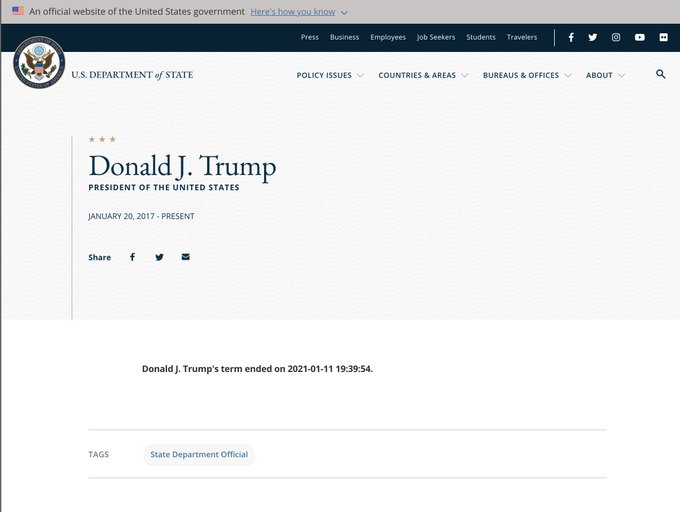Click the US flag icon in banner
Screen dimensions: 680x512
tap(18, 11)
